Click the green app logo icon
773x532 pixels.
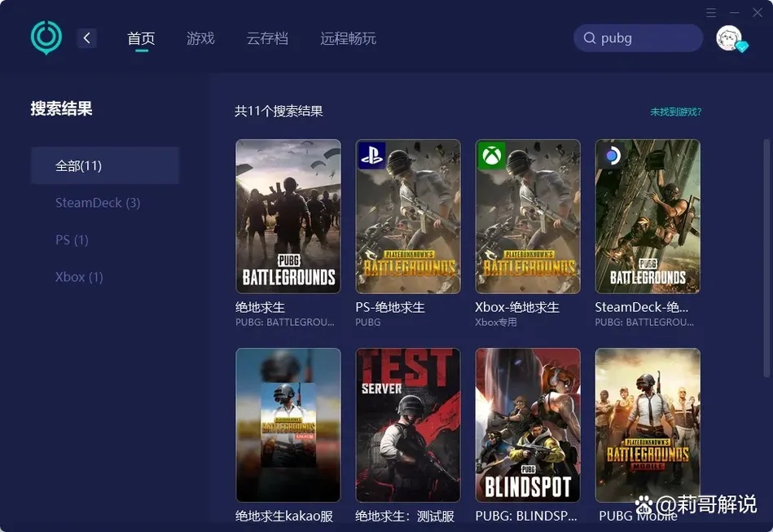46,37
